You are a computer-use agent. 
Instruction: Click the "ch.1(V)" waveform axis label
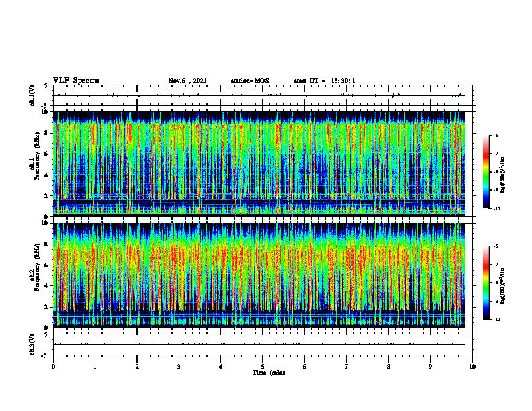point(32,95)
